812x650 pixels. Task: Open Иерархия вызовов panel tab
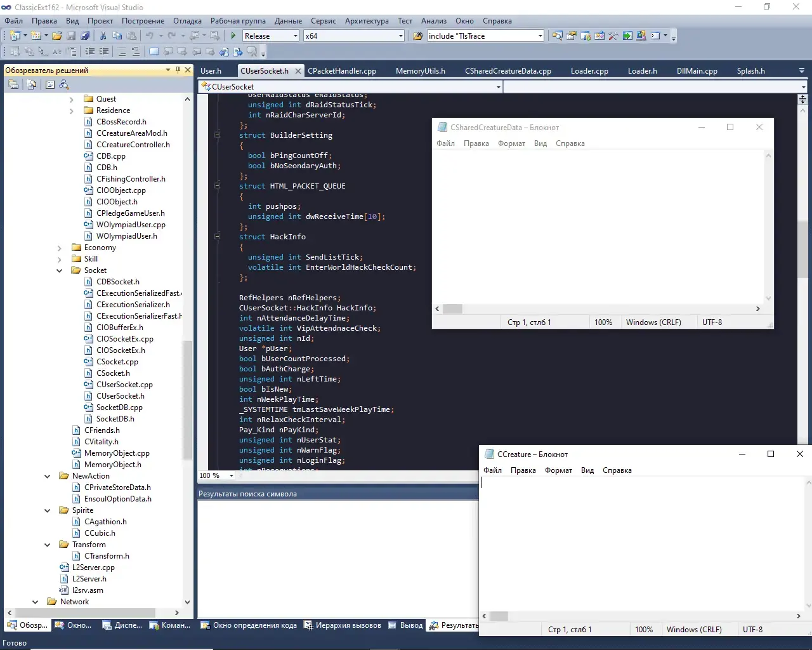pyautogui.click(x=343, y=625)
